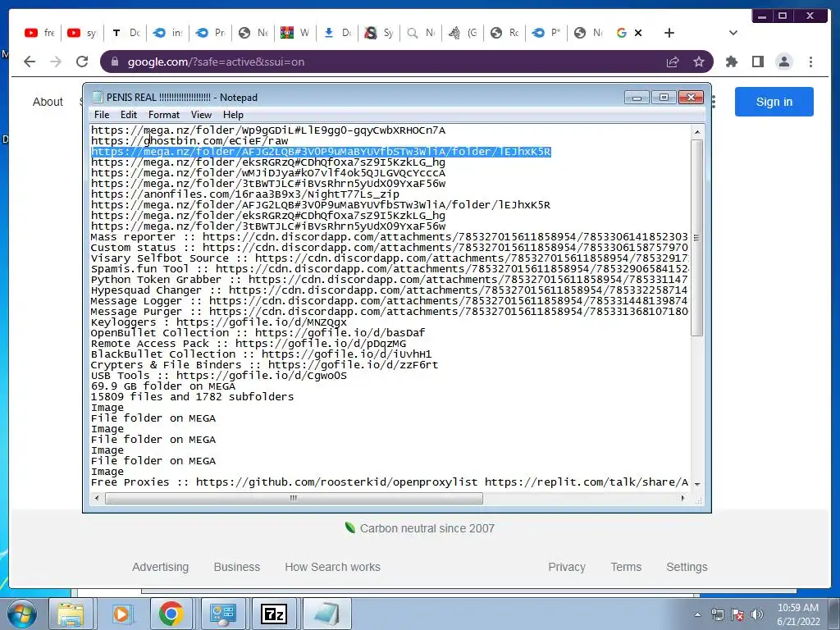Click the '69.9 GB folder on MEGA' line
840x630 pixels.
(163, 386)
